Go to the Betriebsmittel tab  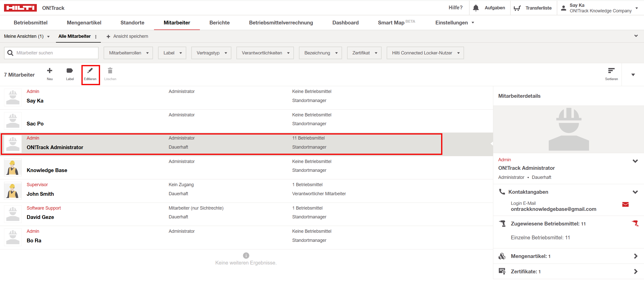coord(30,23)
